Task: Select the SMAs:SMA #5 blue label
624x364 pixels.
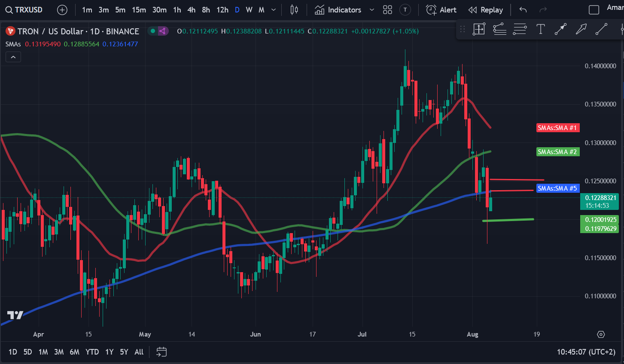Action: (557, 188)
